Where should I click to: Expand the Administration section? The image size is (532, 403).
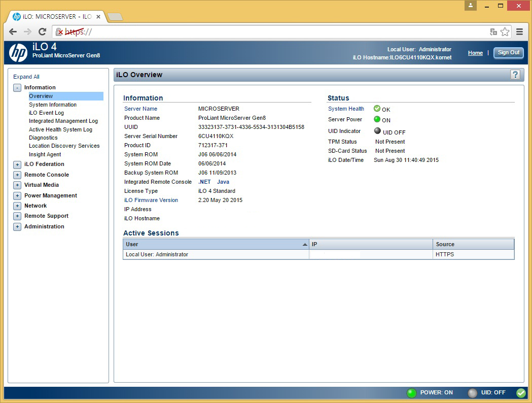(17, 227)
